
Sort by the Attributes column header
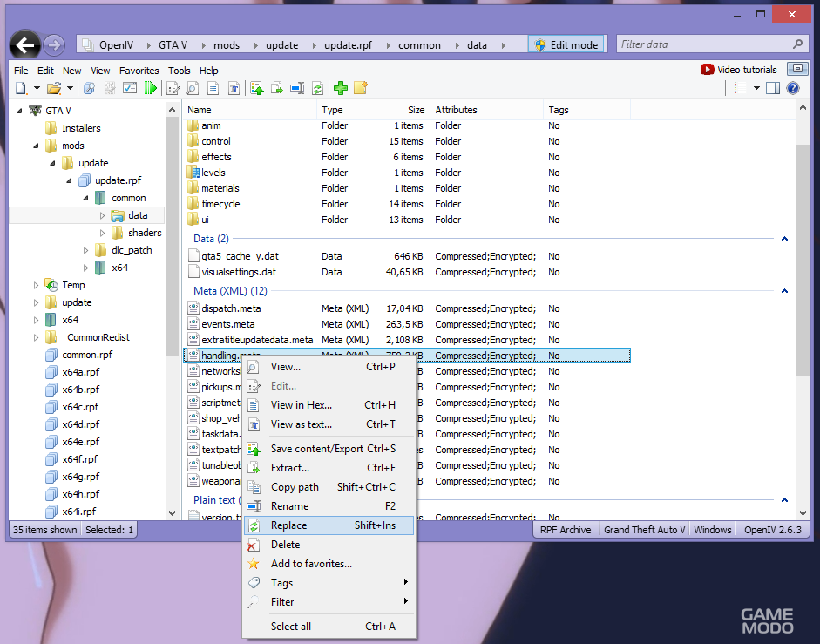point(486,110)
